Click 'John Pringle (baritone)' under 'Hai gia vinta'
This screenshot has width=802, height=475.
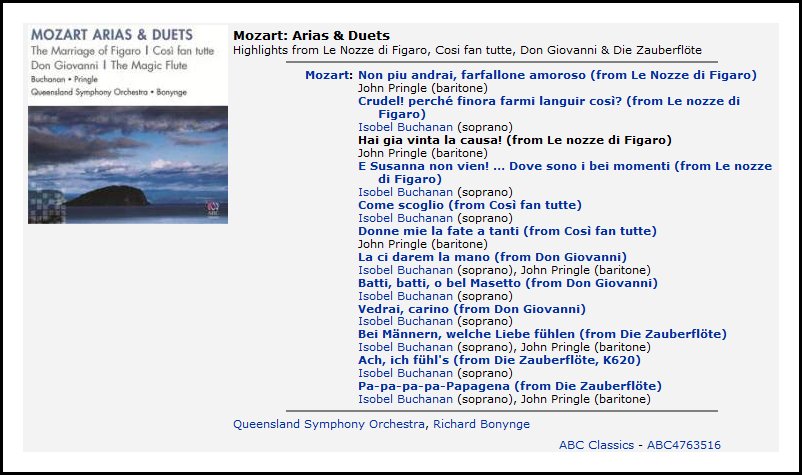coord(422,153)
